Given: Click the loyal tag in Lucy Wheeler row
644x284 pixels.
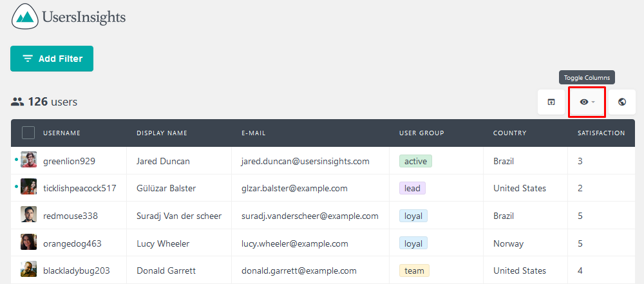Looking at the screenshot, I should pyautogui.click(x=413, y=243).
